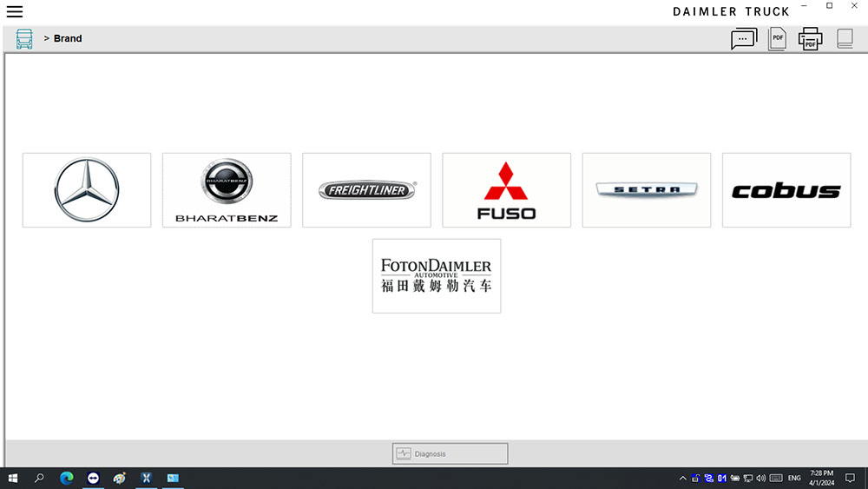868x489 pixels.
Task: Open the volume speaker tray icon
Action: tap(761, 478)
